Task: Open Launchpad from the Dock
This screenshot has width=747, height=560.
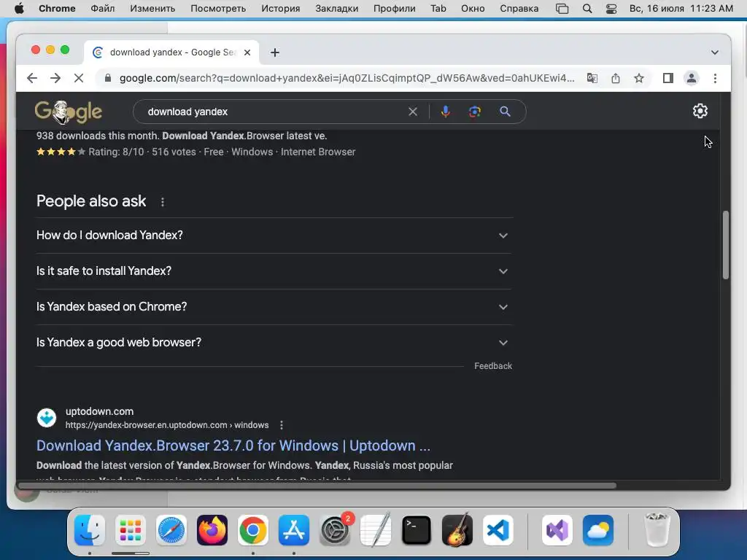Action: click(130, 530)
